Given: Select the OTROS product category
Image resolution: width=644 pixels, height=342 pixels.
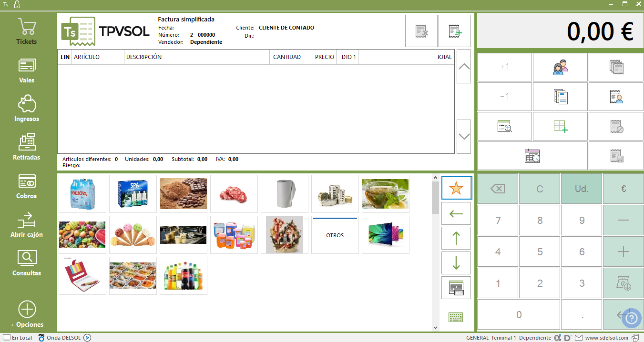Looking at the screenshot, I should (335, 235).
